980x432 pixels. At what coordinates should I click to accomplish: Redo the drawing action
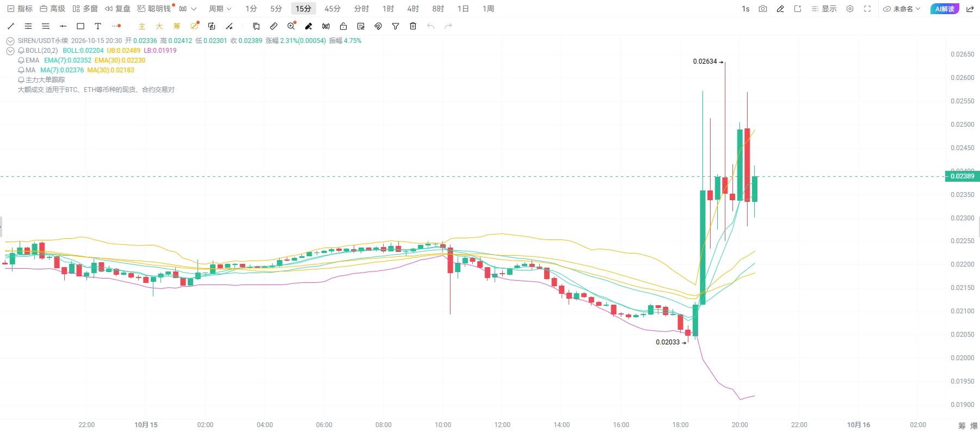tap(448, 26)
